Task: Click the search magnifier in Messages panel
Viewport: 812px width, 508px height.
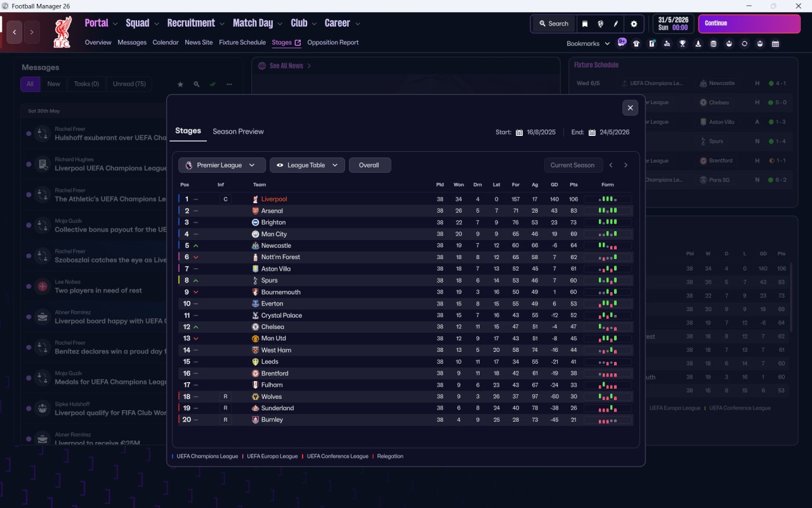Action: [197, 84]
